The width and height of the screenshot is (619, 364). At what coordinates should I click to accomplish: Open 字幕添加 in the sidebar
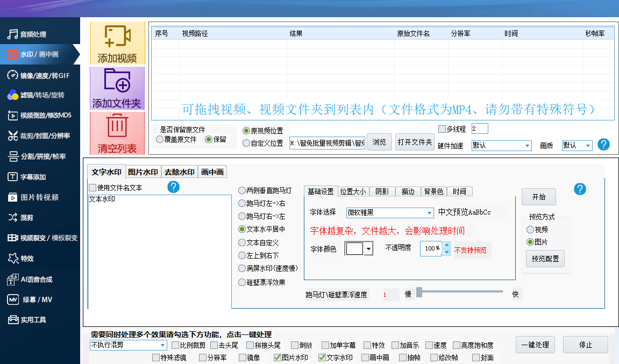point(33,177)
